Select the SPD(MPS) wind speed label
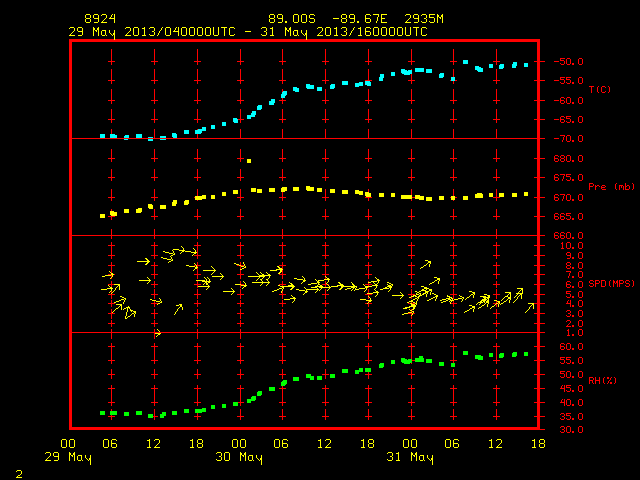This screenshot has height=480, width=640. (611, 283)
